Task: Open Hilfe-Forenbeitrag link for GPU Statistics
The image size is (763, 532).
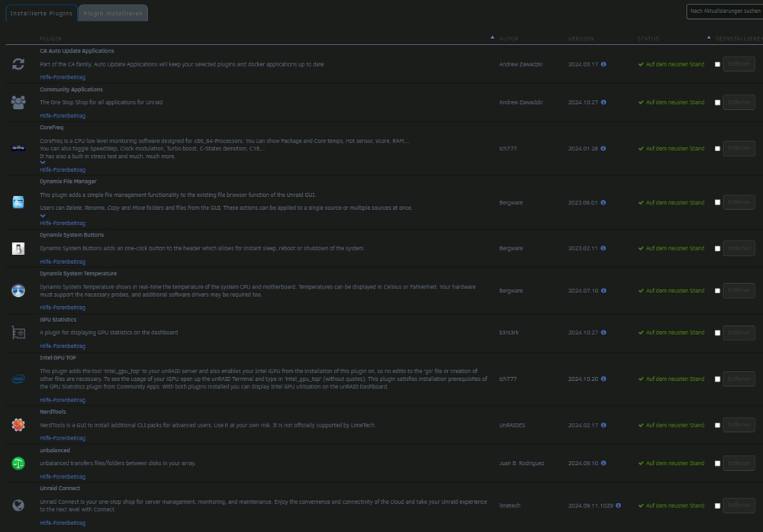Action: pos(63,346)
